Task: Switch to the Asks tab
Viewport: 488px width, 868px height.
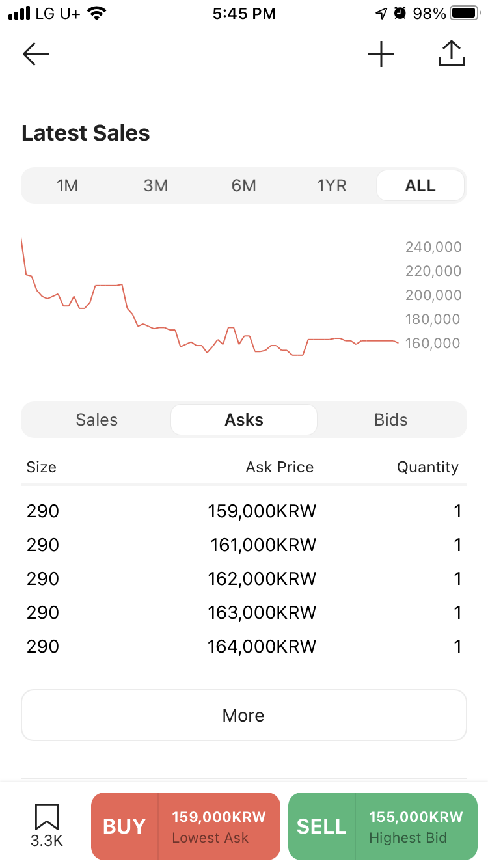Action: coord(244,420)
